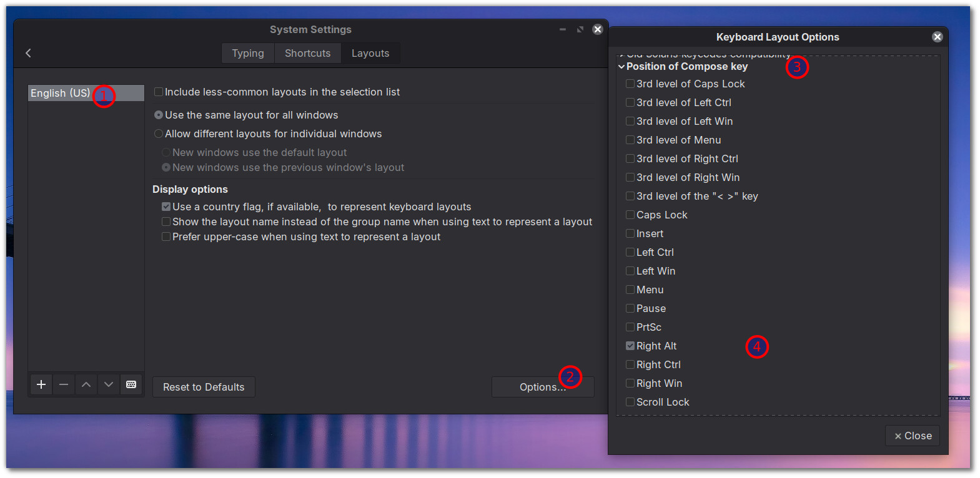Switch to the Typing tab

pyautogui.click(x=248, y=53)
